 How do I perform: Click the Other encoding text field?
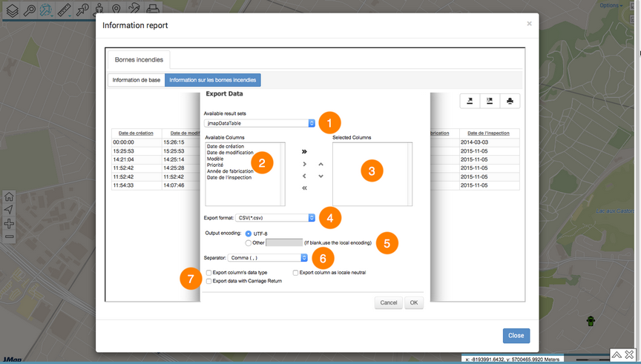pos(284,242)
